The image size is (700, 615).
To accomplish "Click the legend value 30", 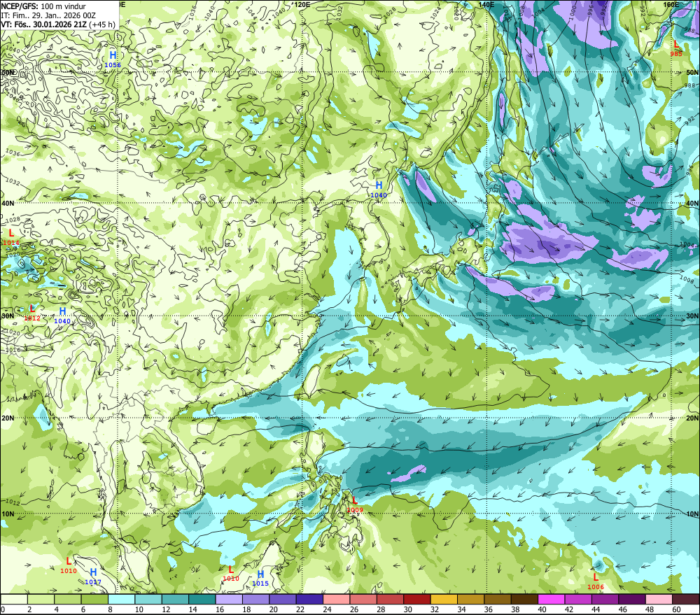I will point(408,609).
